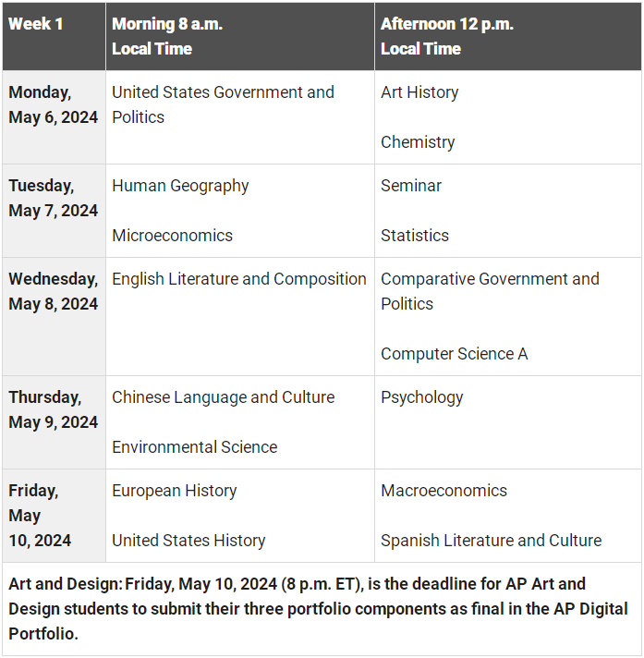Click the Microeconomics exam entry
Viewport: 644px width, 658px height.
point(173,236)
